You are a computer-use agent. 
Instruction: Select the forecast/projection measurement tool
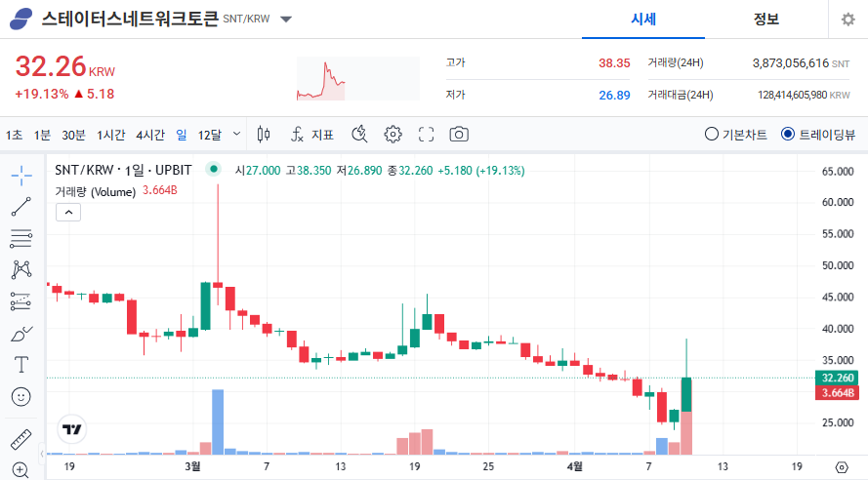tap(21, 301)
